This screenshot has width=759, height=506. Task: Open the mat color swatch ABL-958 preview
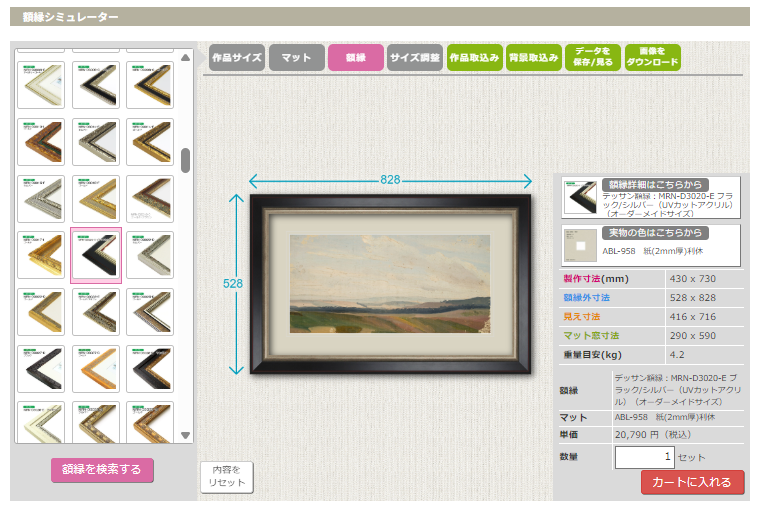point(580,245)
